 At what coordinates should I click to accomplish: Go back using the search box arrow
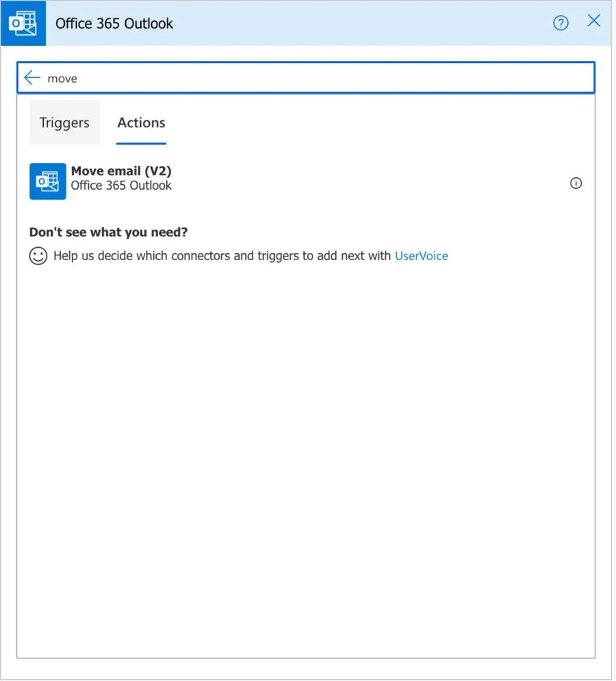pyautogui.click(x=32, y=78)
